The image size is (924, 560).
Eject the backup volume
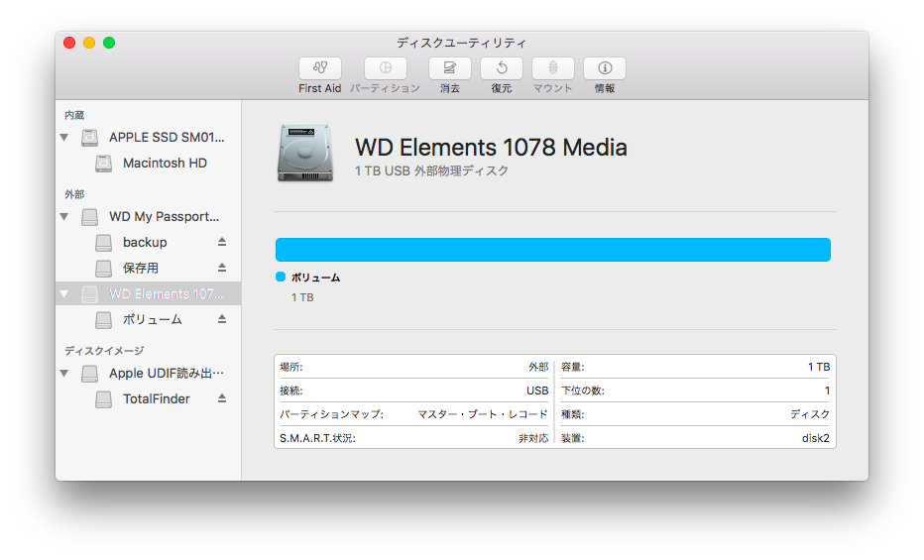pos(222,242)
